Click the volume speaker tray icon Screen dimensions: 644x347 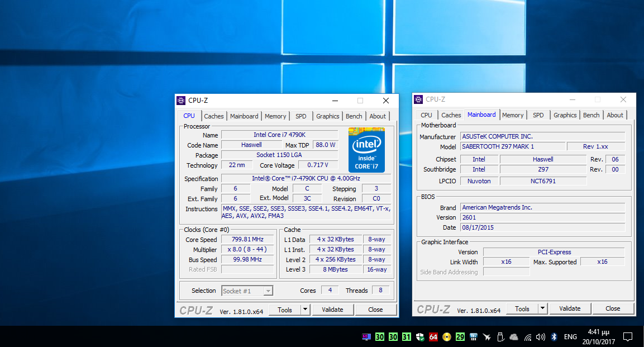(x=541, y=337)
